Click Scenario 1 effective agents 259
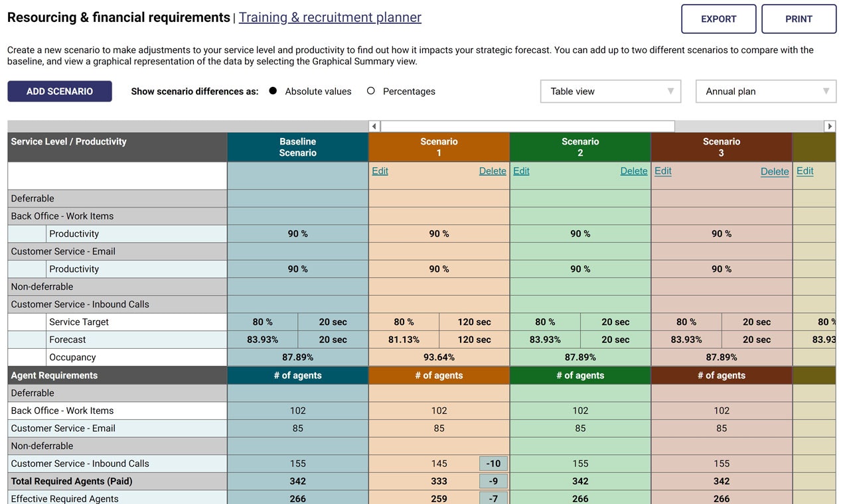 [439, 499]
